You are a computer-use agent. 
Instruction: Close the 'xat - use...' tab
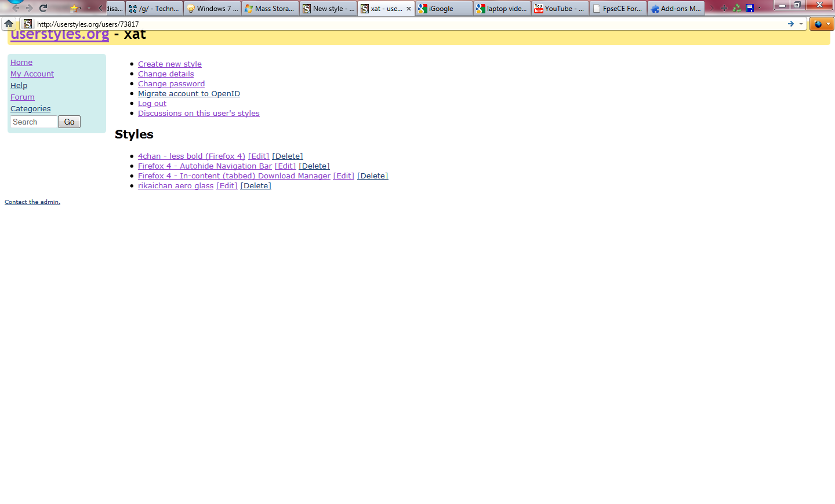(409, 9)
